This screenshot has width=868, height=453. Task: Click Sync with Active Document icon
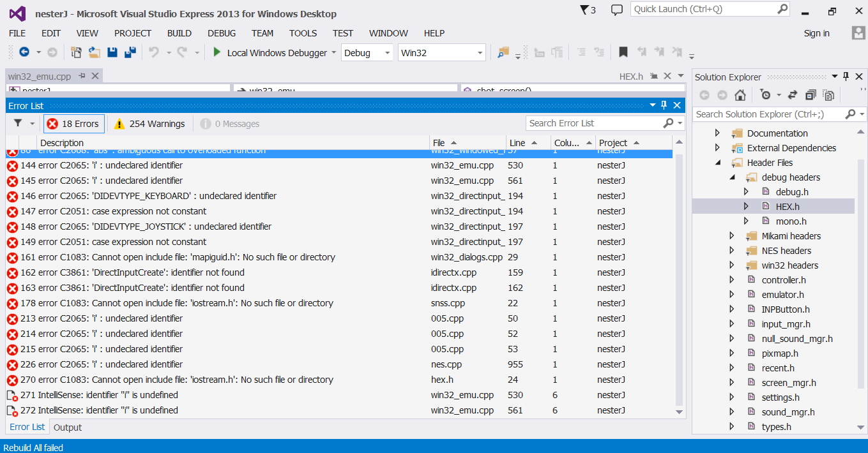pos(793,95)
